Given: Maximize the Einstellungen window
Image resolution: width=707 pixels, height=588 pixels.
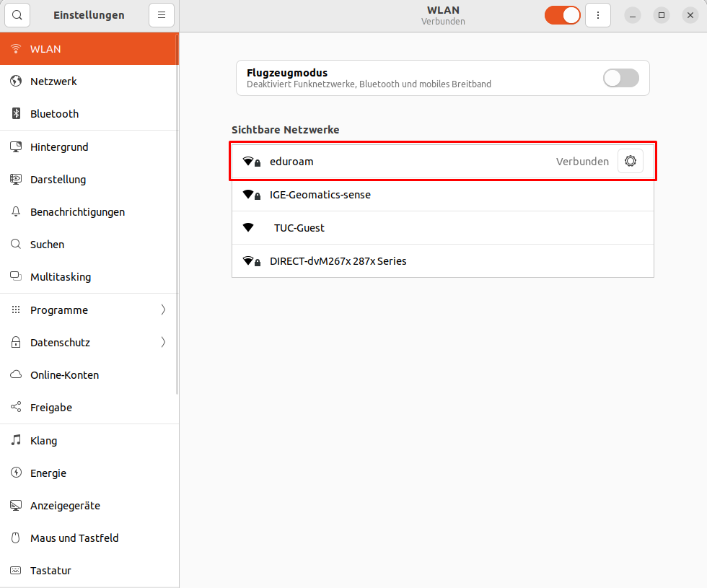Looking at the screenshot, I should tap(662, 15).
